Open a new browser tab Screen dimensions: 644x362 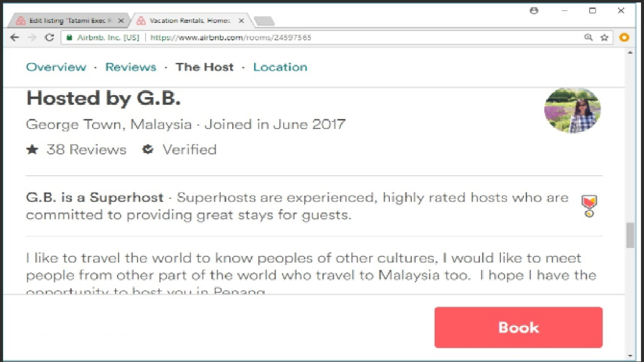click(264, 21)
